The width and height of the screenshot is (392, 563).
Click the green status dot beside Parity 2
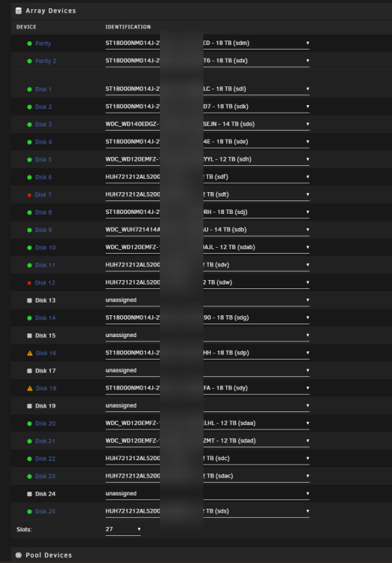click(x=29, y=61)
